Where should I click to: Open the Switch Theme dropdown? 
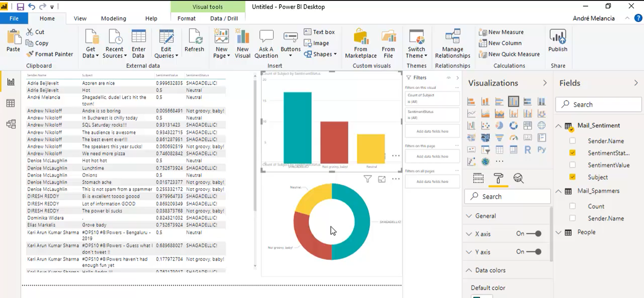tap(416, 44)
